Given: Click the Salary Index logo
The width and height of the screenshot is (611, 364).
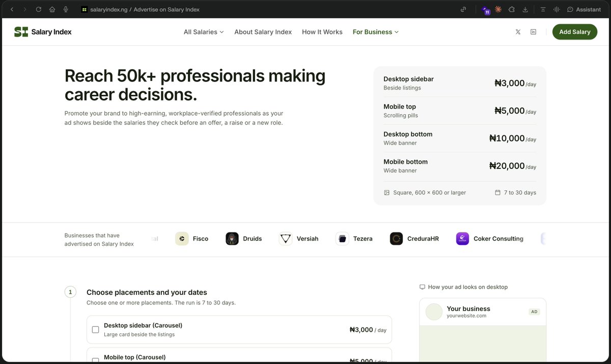Looking at the screenshot, I should pos(43,32).
